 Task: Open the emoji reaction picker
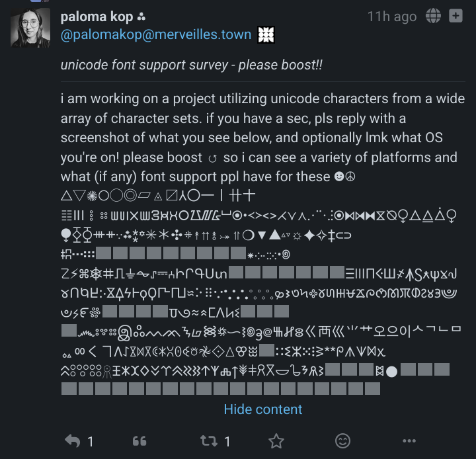click(342, 440)
